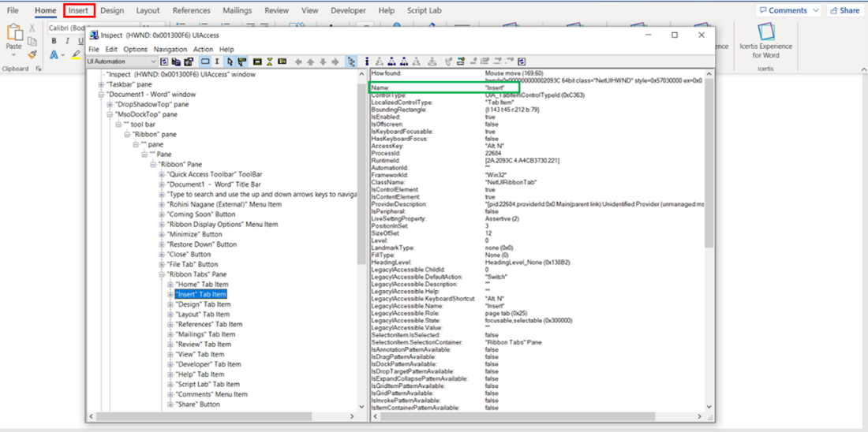Select the "Mailings" Tab Item tree row

click(x=205, y=334)
